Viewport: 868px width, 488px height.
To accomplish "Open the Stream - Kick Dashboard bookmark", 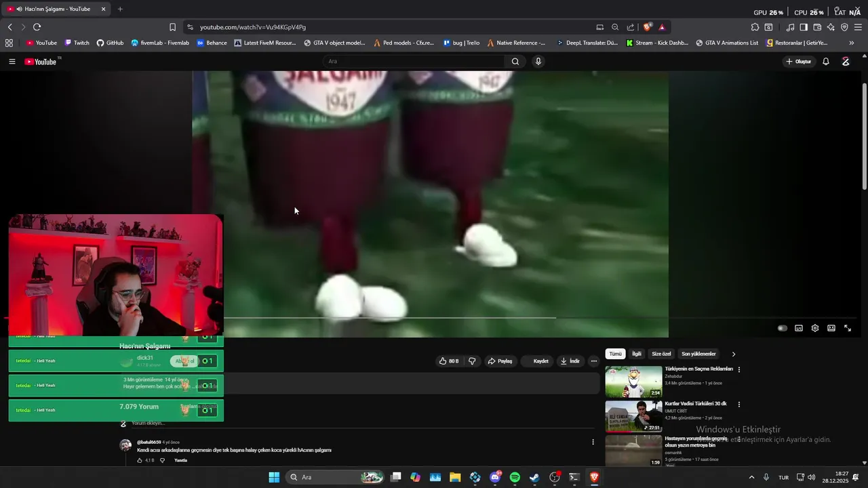I will coord(656,43).
